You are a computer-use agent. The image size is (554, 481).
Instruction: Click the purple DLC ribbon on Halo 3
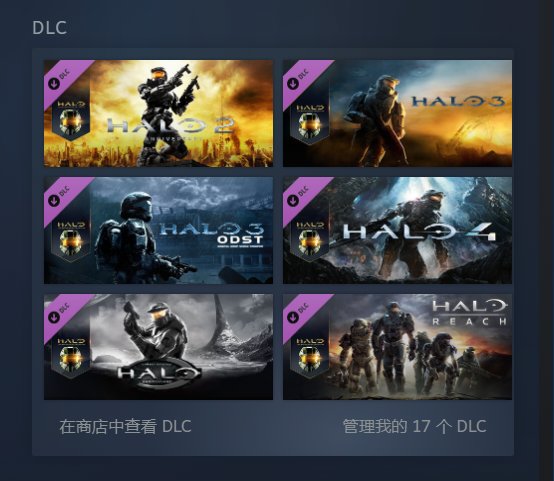(303, 78)
